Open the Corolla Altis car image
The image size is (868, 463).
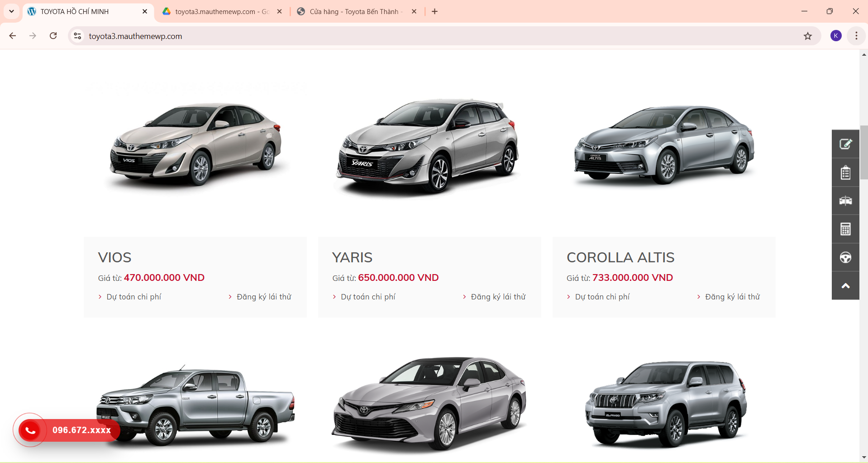(x=664, y=145)
